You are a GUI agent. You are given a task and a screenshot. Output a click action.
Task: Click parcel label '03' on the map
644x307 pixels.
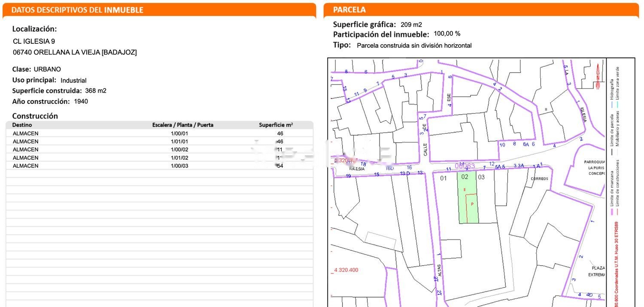coord(481,177)
